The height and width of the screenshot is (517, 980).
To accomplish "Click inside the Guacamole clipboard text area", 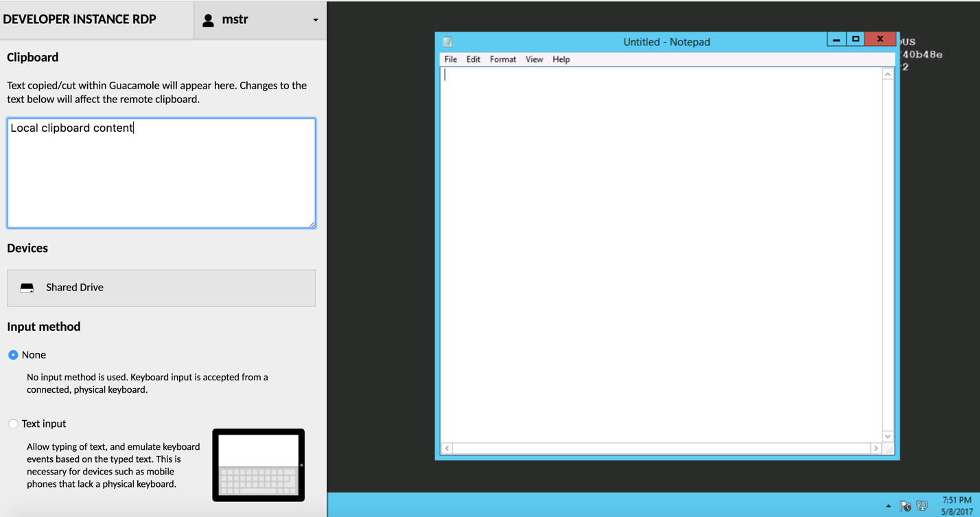I will click(x=161, y=172).
